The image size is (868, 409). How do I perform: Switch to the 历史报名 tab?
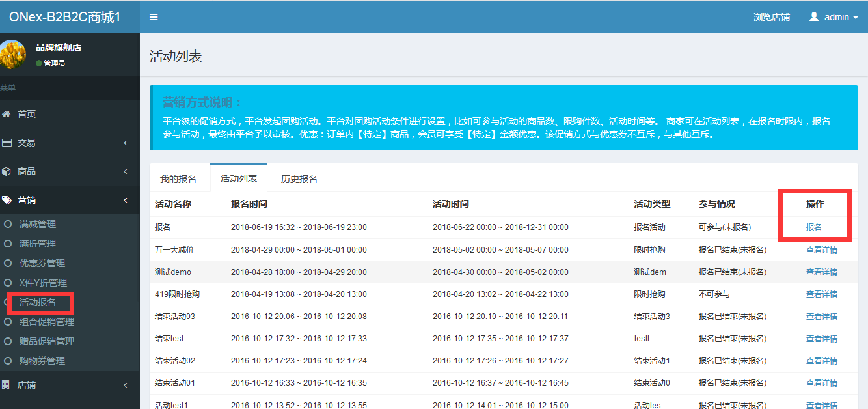(299, 179)
